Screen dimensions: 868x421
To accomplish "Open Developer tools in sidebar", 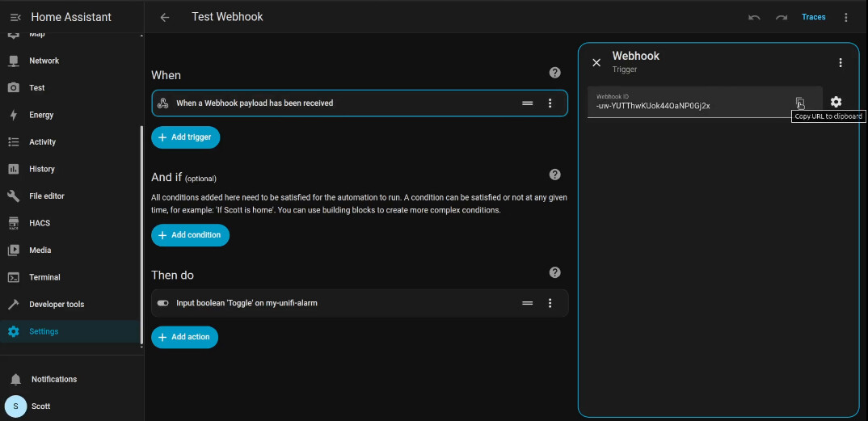I will pyautogui.click(x=56, y=305).
